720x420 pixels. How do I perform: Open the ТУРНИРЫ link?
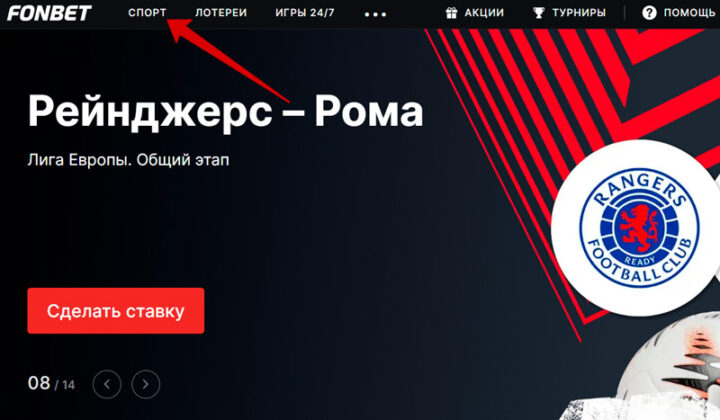pos(579,13)
